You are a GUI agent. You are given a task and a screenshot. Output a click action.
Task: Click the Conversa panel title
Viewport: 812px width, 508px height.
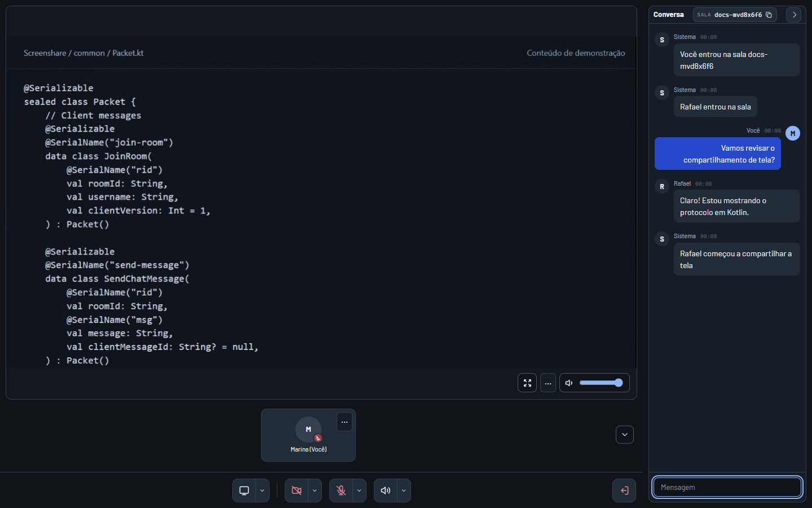click(x=669, y=15)
